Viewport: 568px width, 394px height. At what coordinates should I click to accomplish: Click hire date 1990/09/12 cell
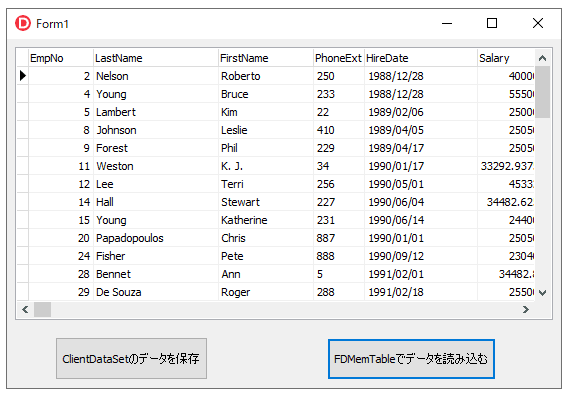click(x=421, y=256)
